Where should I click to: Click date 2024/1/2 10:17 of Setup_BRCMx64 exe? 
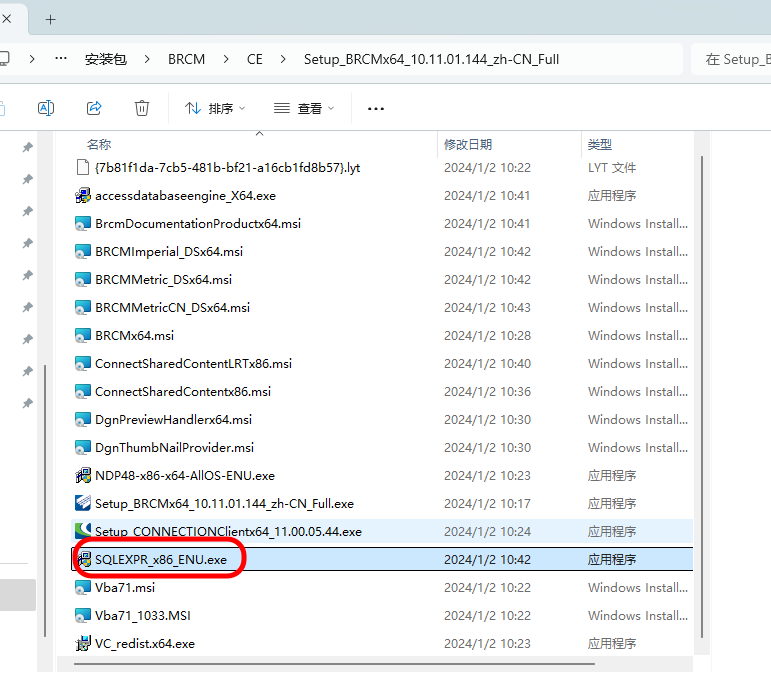click(x=487, y=504)
